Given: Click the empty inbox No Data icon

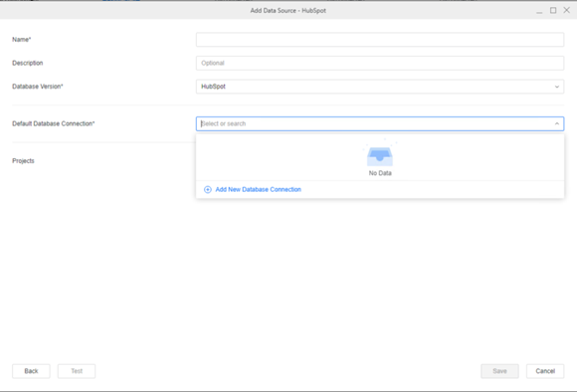Looking at the screenshot, I should tap(380, 155).
